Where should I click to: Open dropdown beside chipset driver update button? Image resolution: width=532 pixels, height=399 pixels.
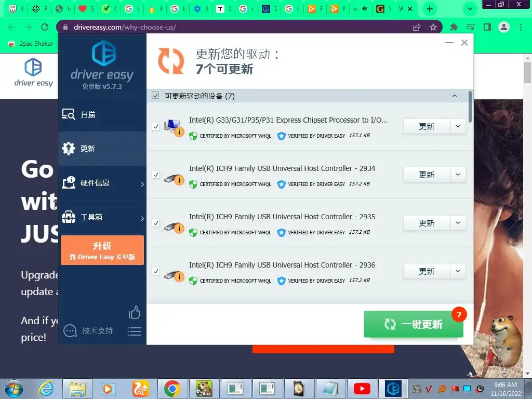coord(458,126)
